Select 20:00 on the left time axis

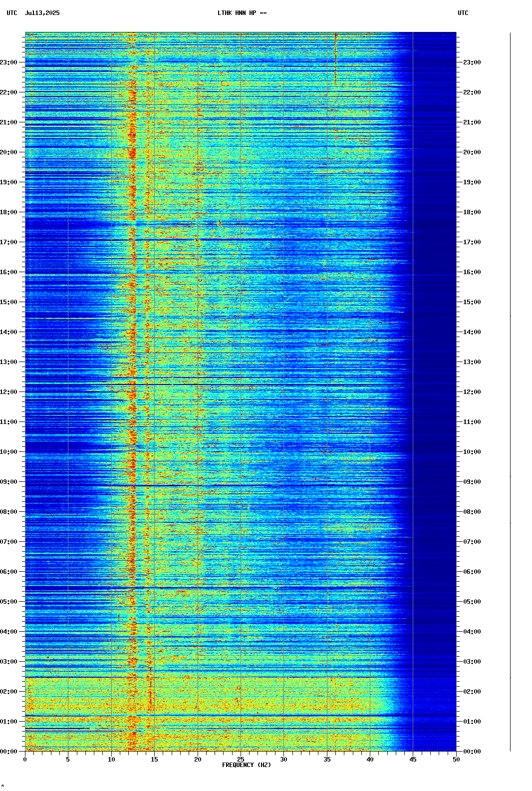tap(8, 152)
